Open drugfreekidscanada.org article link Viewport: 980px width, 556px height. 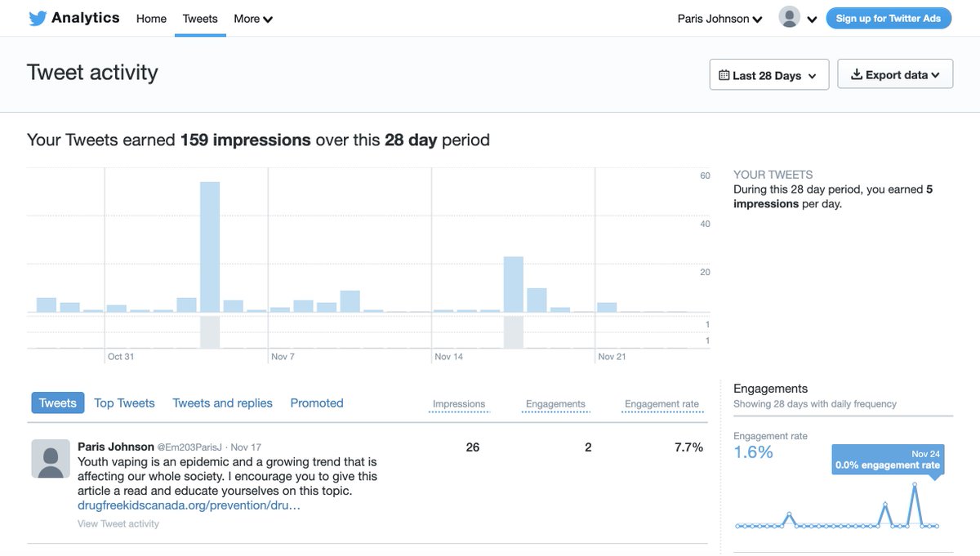click(189, 505)
